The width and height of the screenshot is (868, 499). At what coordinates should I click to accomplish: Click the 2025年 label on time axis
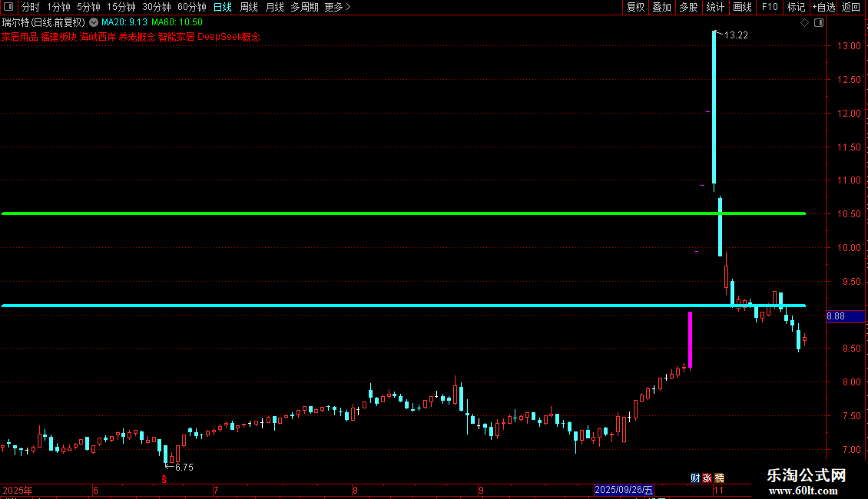tap(18, 490)
